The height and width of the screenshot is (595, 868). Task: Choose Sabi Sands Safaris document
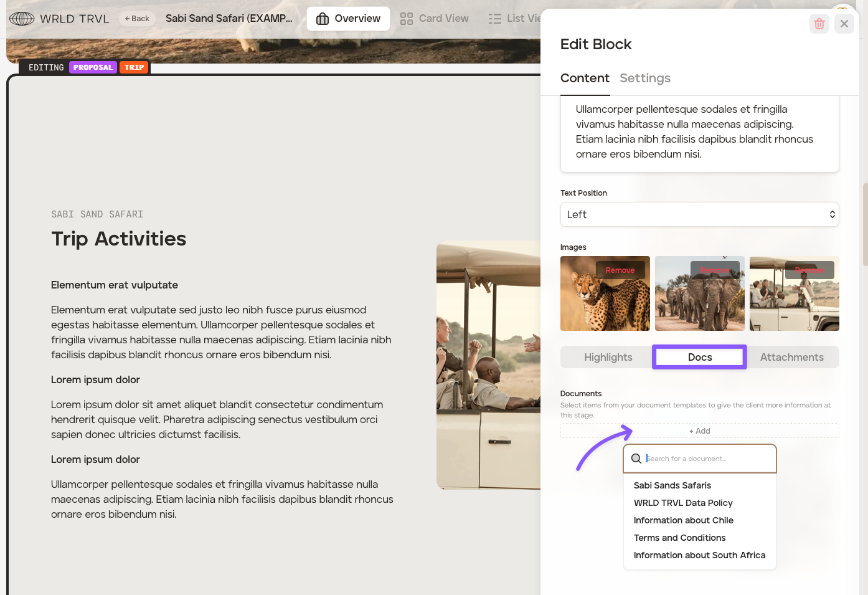click(672, 485)
